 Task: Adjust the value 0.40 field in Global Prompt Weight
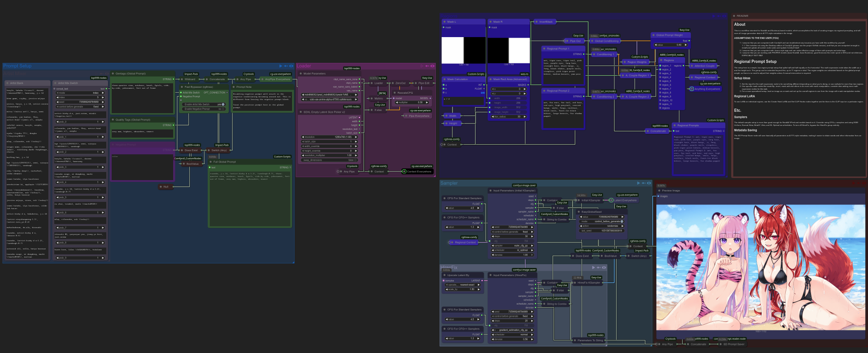(671, 45)
